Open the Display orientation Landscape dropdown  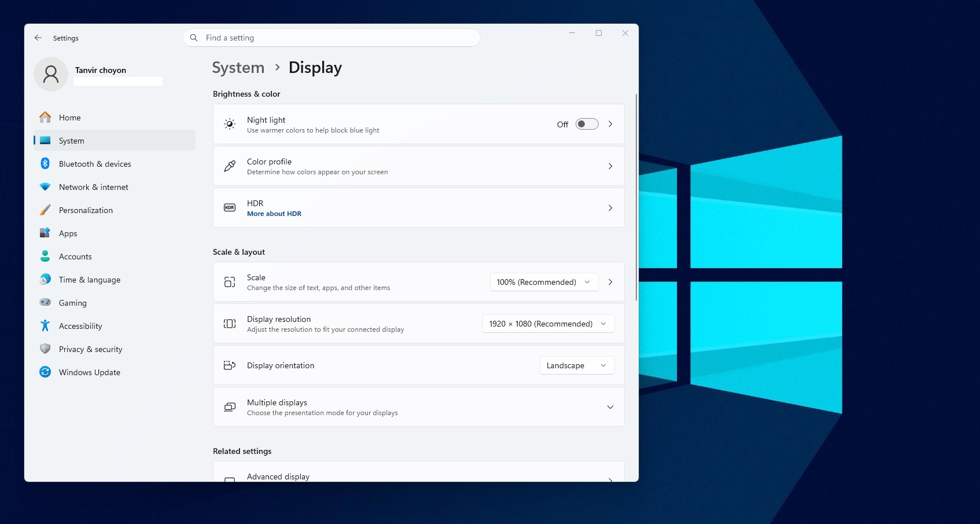pyautogui.click(x=577, y=365)
